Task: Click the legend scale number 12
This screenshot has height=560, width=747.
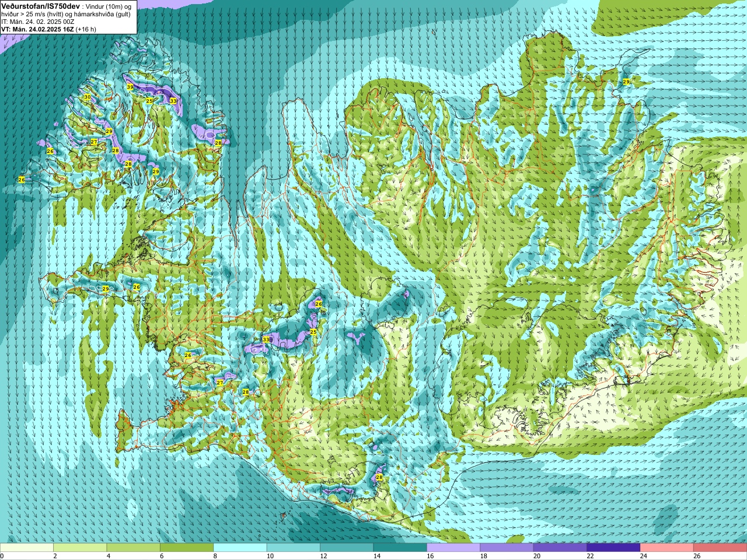Action: coord(323,556)
